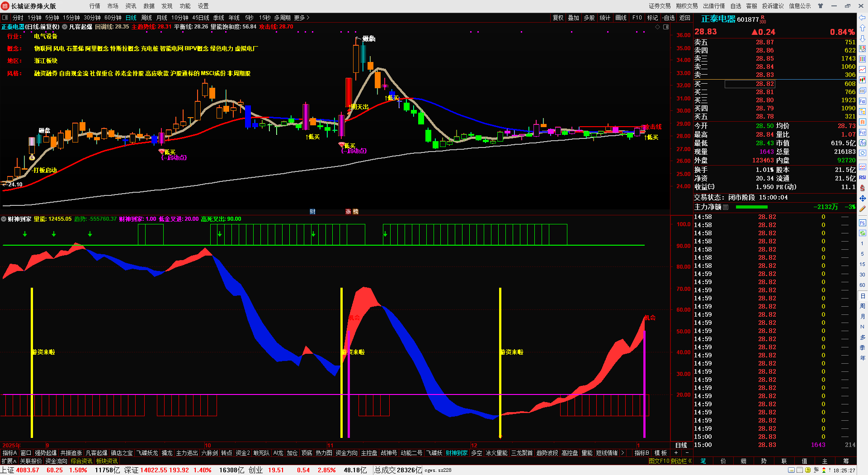
Task: Click the green 主力净额 progress bar
Action: click(x=752, y=207)
